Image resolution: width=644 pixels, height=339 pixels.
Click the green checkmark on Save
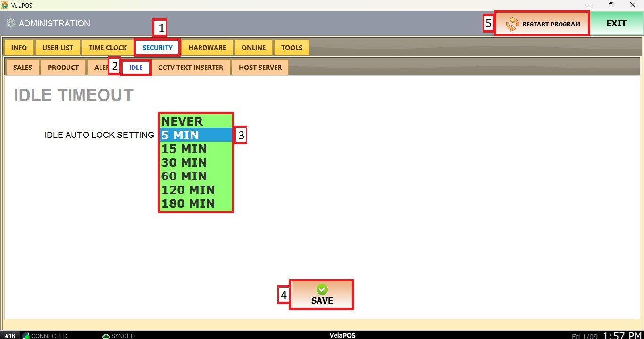322,289
